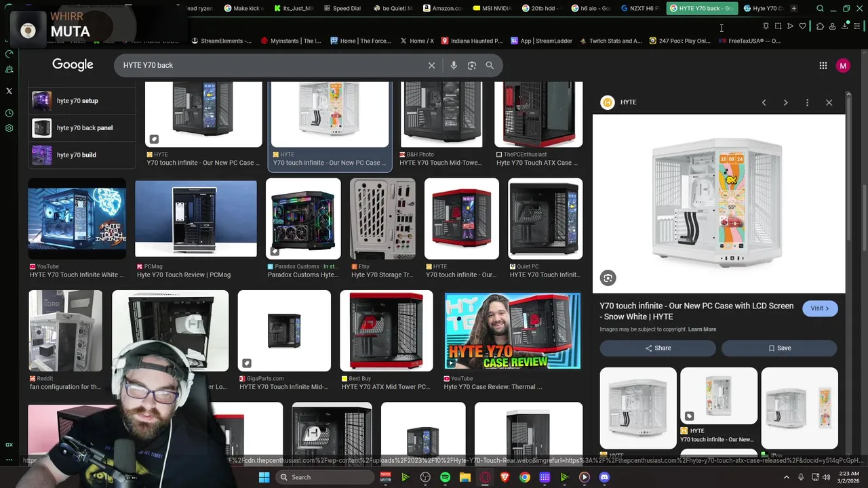
Task: Switch to the MSI NVIDIA browser tab
Action: coord(492,8)
